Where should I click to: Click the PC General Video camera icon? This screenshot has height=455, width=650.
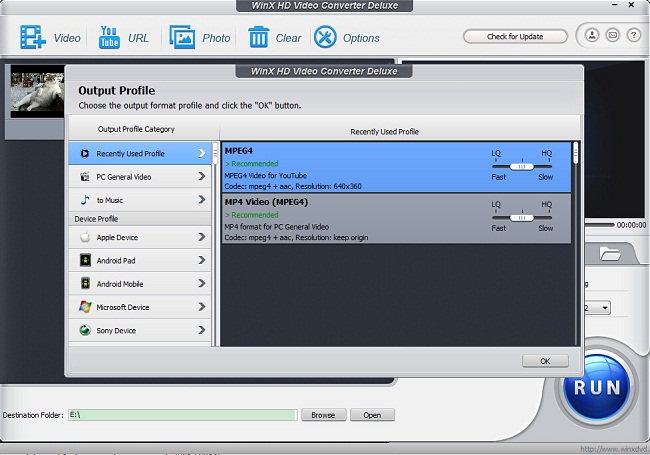(85, 177)
